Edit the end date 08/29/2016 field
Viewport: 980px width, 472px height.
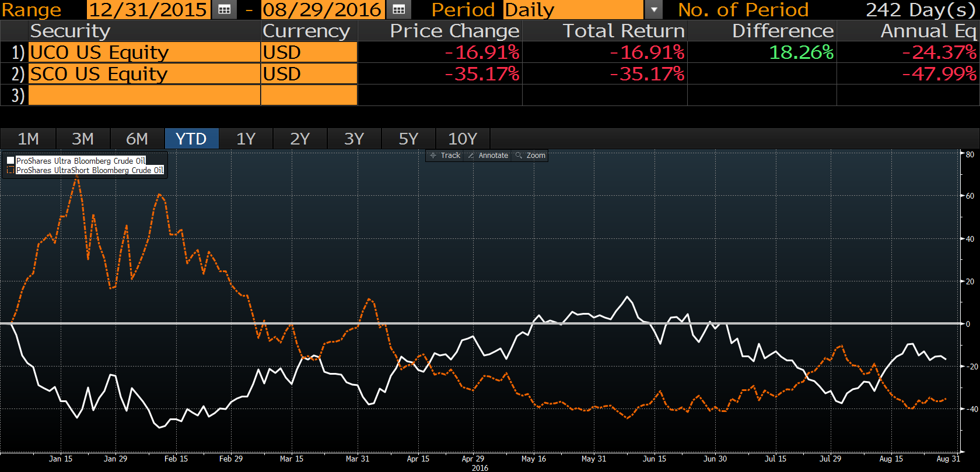(323, 9)
